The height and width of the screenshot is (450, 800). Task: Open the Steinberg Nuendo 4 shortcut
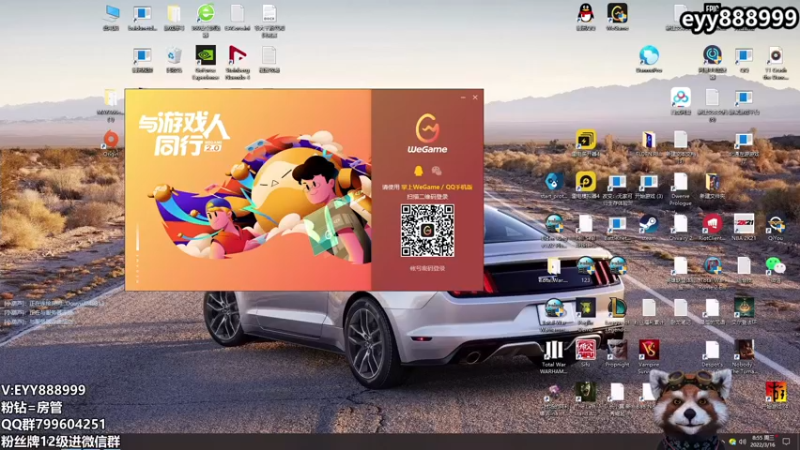click(x=238, y=62)
